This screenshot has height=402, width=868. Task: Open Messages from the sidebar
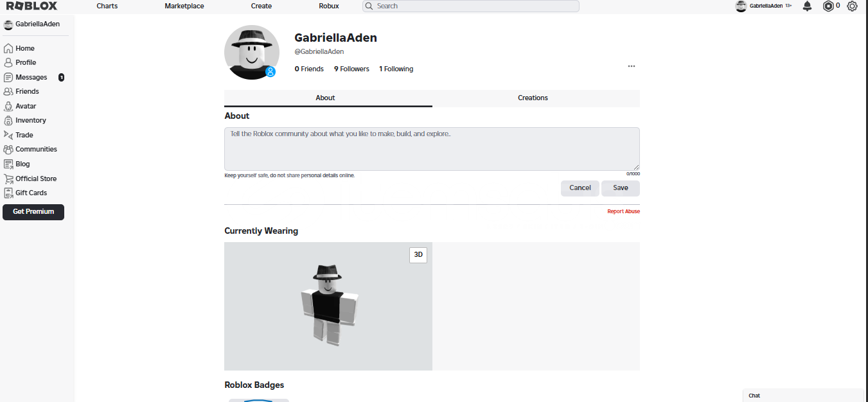click(31, 77)
